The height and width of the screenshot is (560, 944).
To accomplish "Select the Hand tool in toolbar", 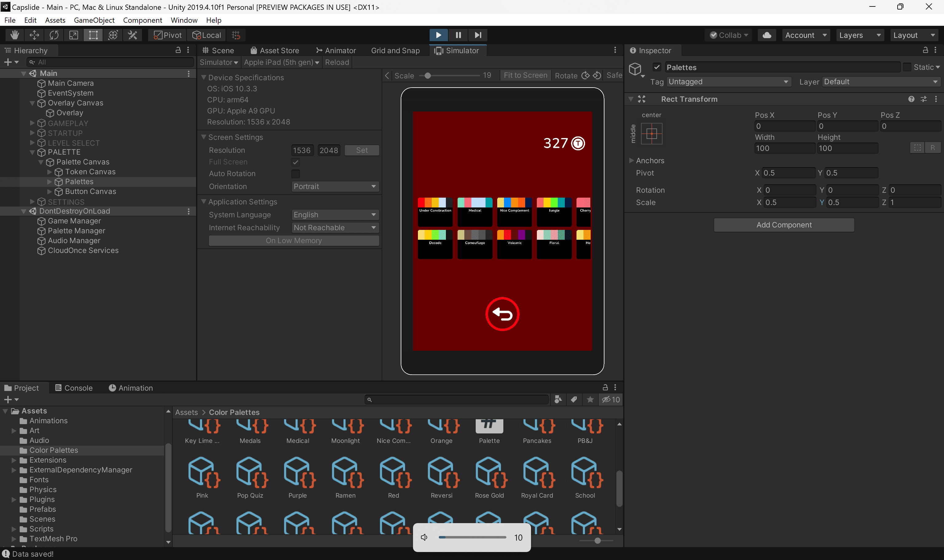I will (15, 35).
